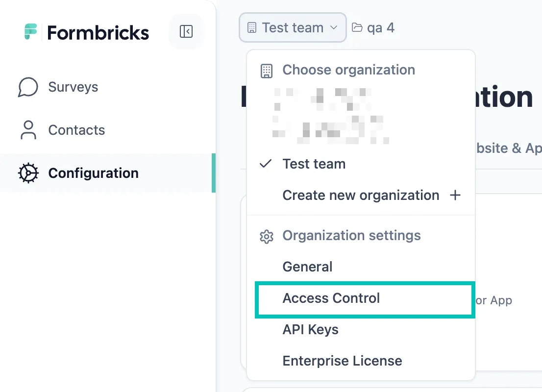542x392 pixels.
Task: Click the Surveys speech bubble icon
Action: click(28, 87)
